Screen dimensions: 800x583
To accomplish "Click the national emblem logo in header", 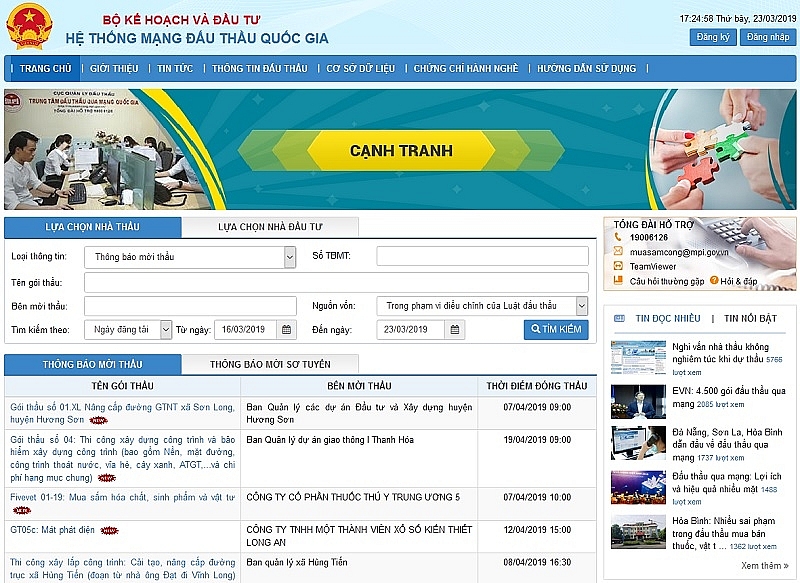I will (x=28, y=26).
